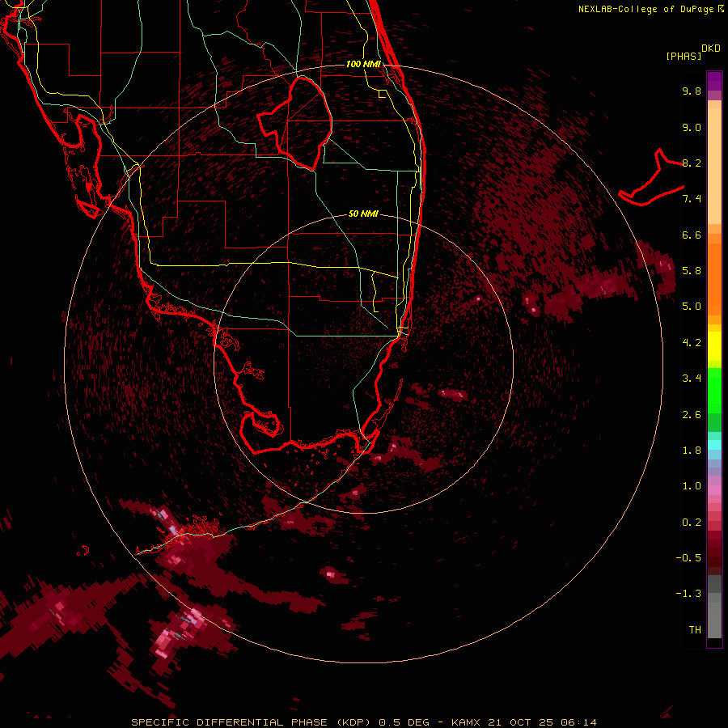
Task: Click the DKD product label
Action: click(x=711, y=49)
